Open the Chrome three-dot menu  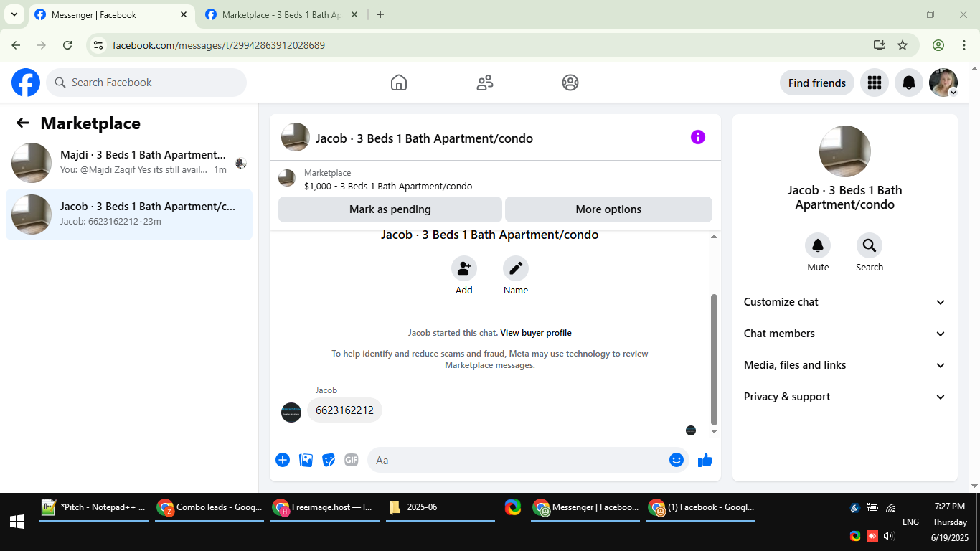click(x=964, y=45)
